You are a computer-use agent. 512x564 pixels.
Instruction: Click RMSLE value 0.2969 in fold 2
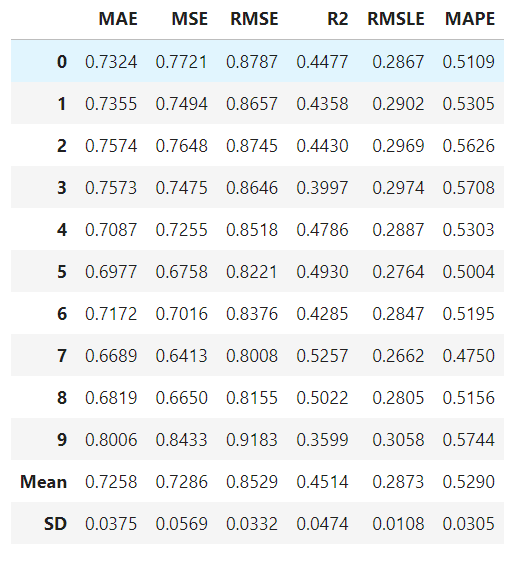click(x=398, y=146)
